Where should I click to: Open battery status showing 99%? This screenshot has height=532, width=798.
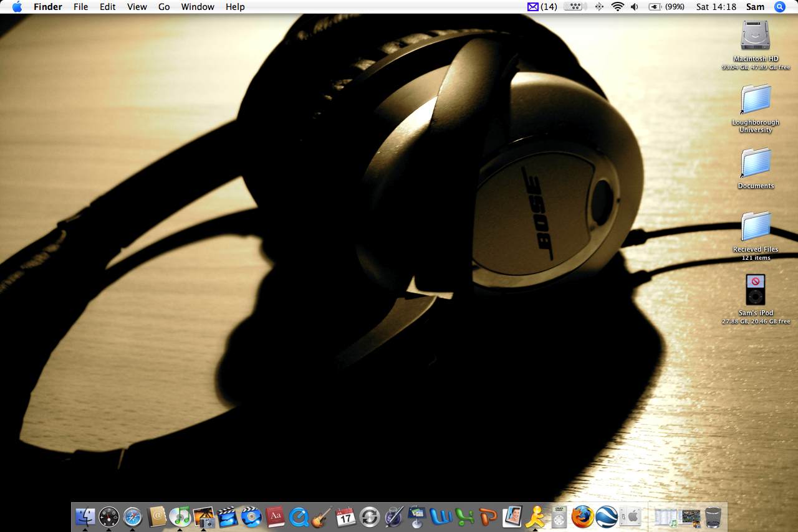(666, 7)
